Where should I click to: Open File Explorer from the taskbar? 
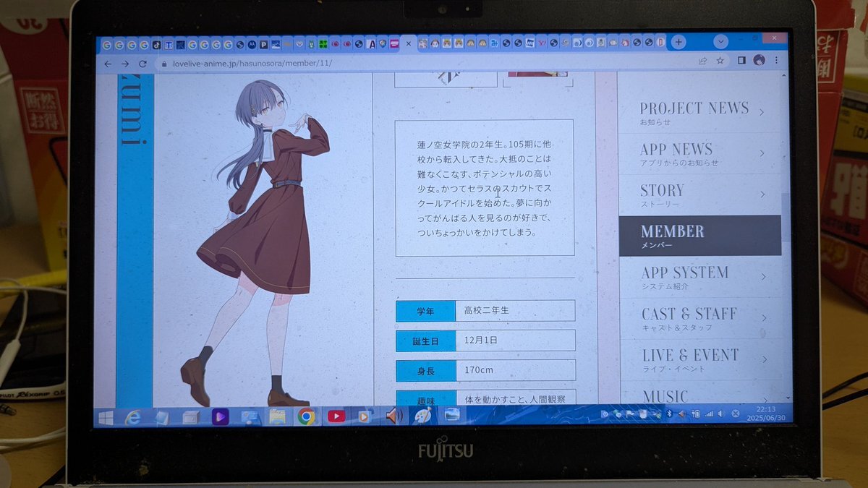coord(277,416)
